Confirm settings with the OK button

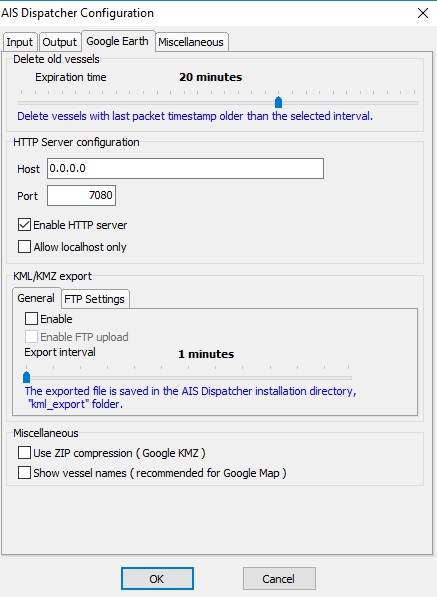tap(157, 579)
